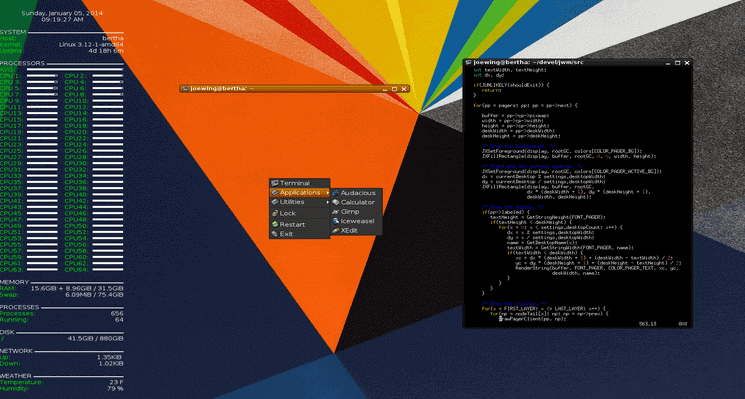Click the title text joewing@bertha: ~/devel/jwm/src
The width and height of the screenshot is (745, 399).
pos(528,62)
